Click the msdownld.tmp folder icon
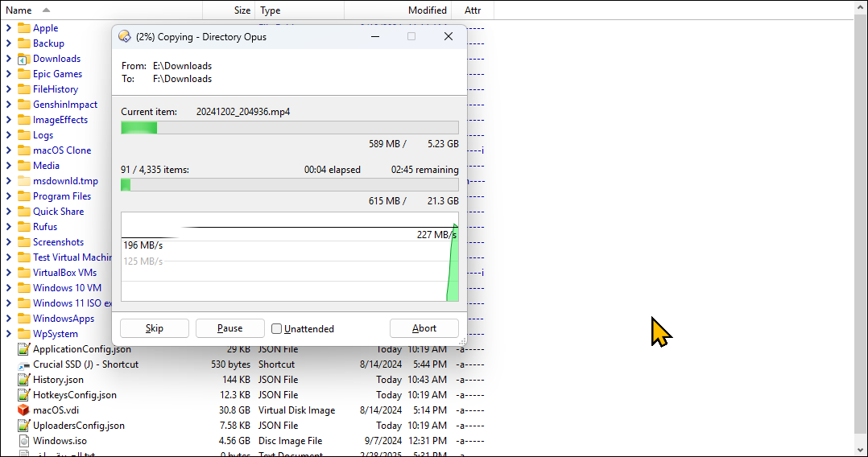This screenshot has height=457, width=868. pyautogui.click(x=24, y=181)
